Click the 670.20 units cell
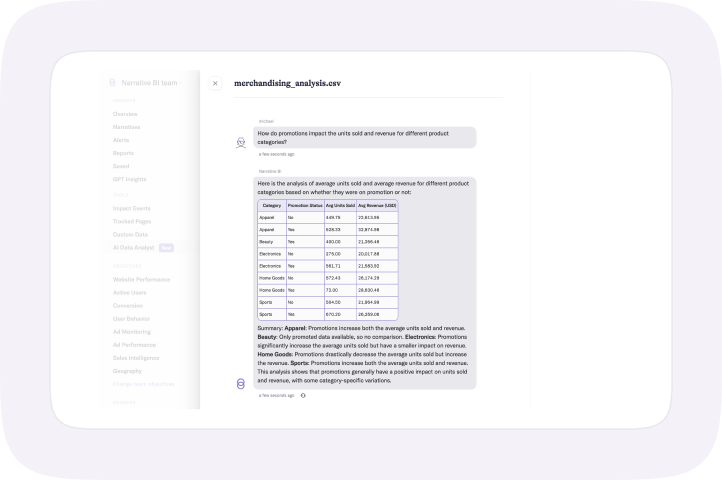 coord(340,314)
